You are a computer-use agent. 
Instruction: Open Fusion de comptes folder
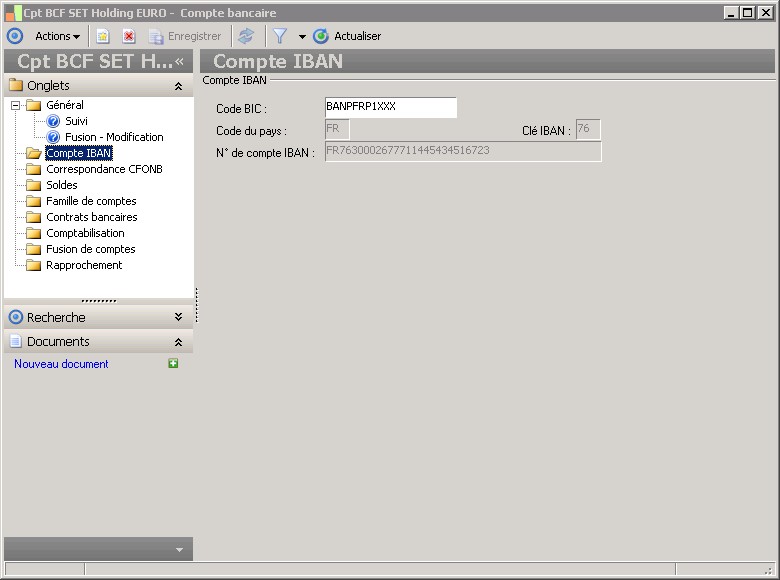91,249
